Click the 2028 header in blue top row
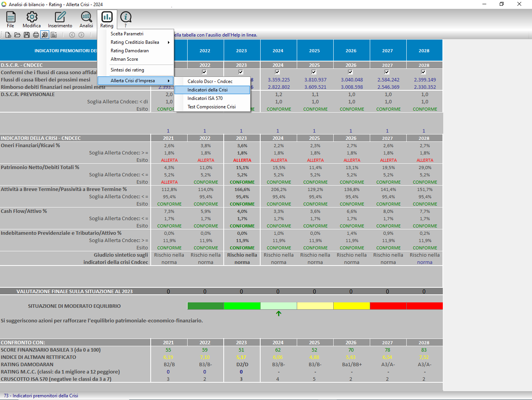 [424, 51]
